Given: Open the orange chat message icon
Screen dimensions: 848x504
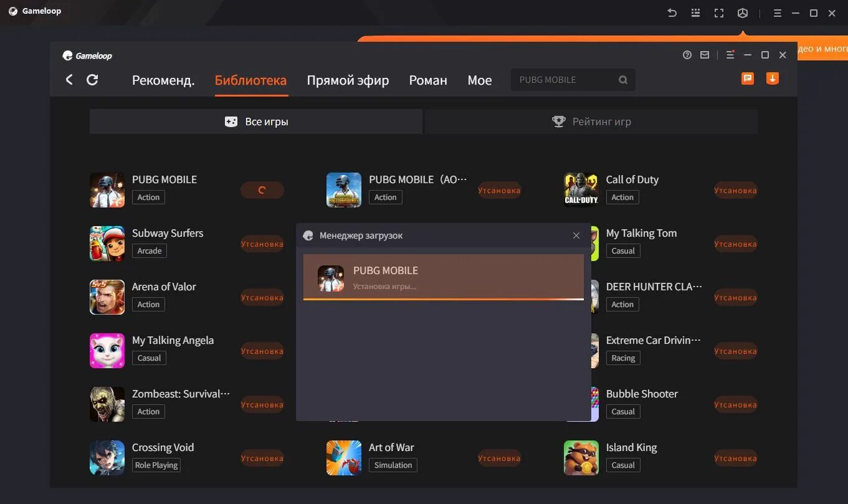Looking at the screenshot, I should pos(748,78).
